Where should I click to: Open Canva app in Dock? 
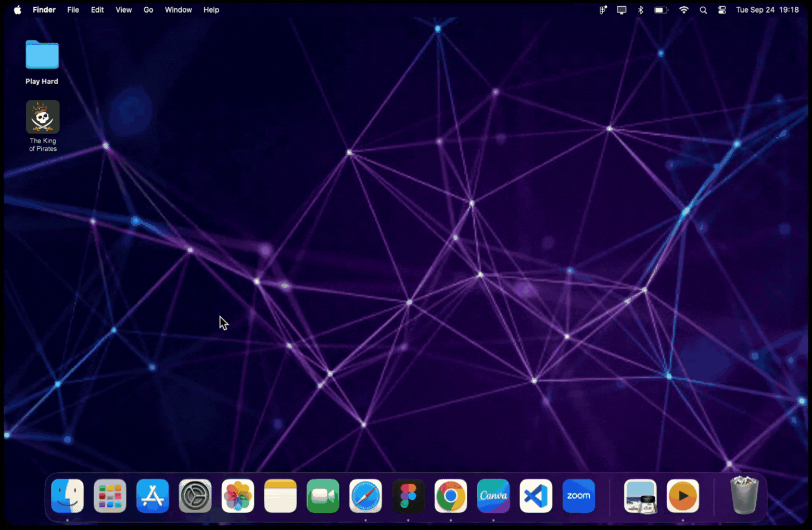[x=493, y=496]
